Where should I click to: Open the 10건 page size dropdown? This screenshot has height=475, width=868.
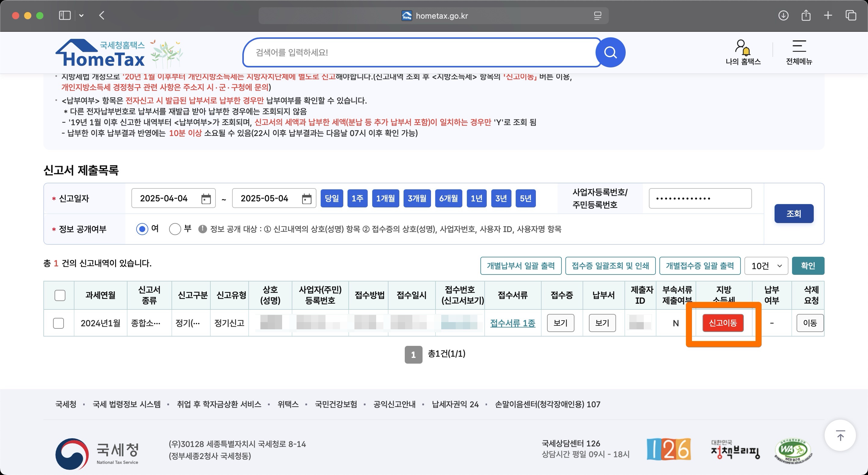[766, 265]
